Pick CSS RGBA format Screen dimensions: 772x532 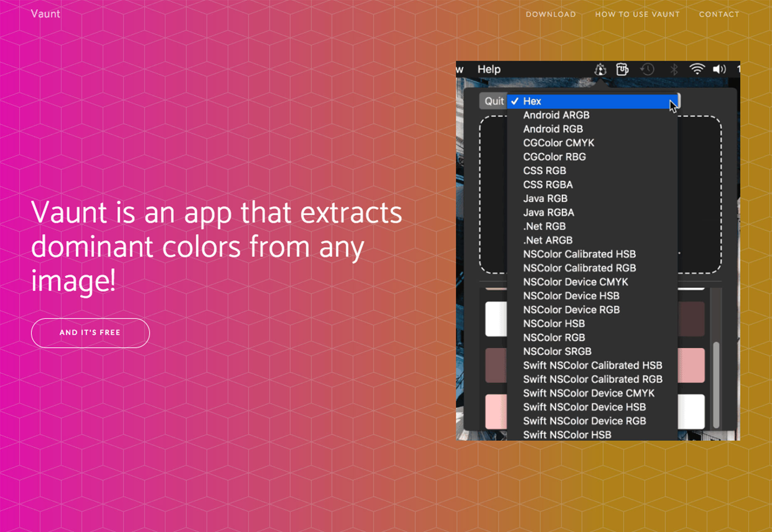click(592, 185)
